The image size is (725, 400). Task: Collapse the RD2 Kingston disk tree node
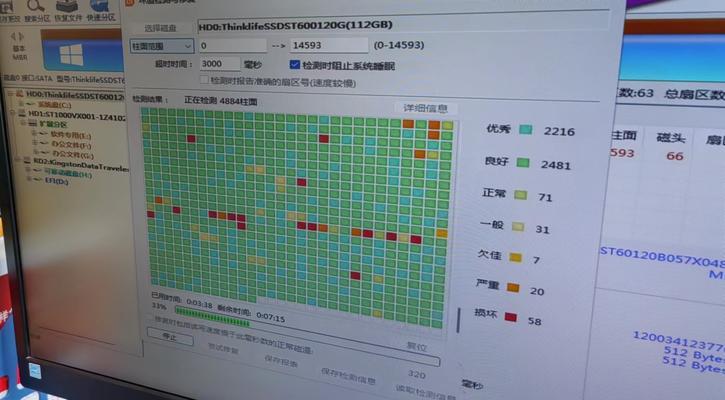(17, 160)
